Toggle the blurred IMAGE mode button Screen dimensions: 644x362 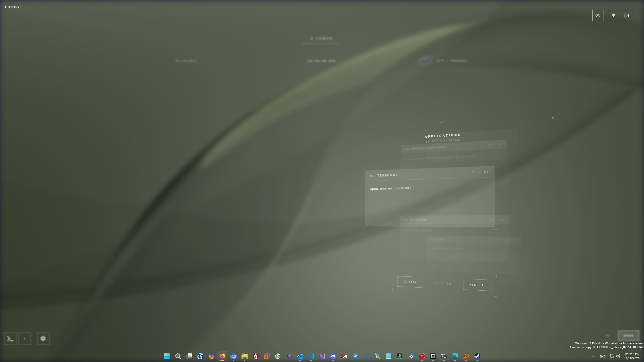628,336
